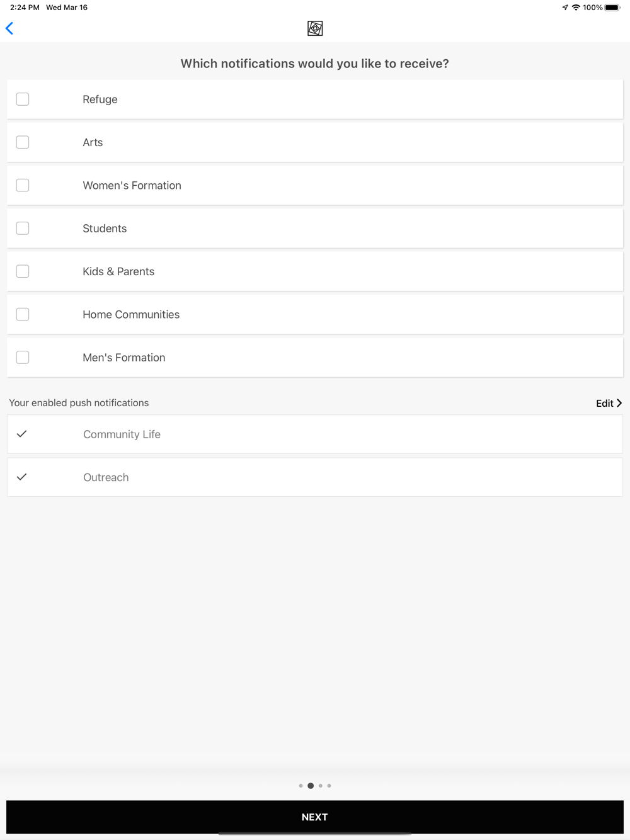Open Edit for enabled push notifications
Image resolution: width=630 pixels, height=840 pixels.
point(608,403)
